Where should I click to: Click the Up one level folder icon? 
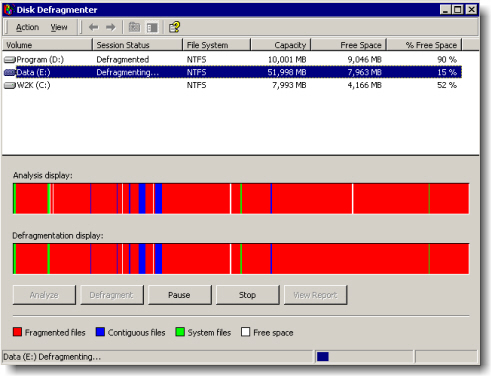tap(134, 27)
